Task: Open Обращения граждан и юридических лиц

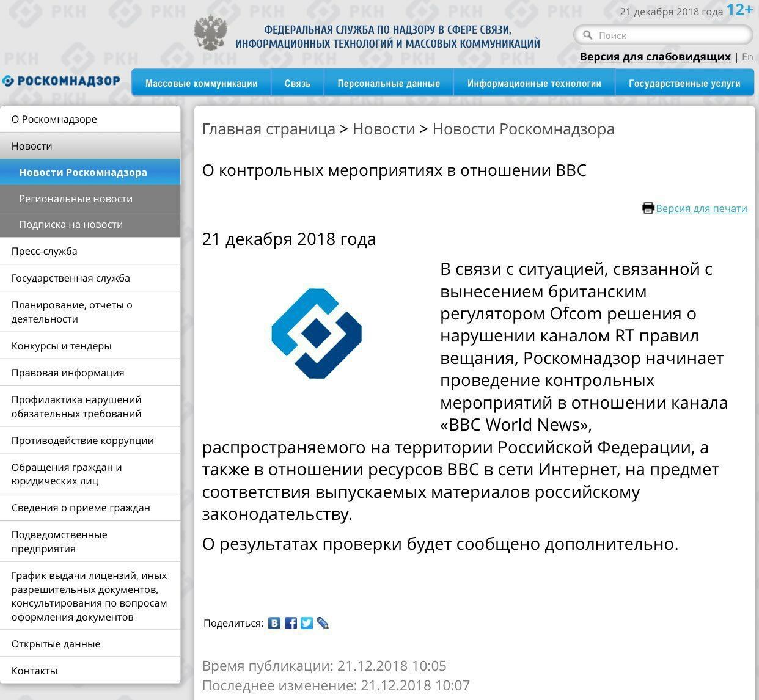Action: [90, 474]
